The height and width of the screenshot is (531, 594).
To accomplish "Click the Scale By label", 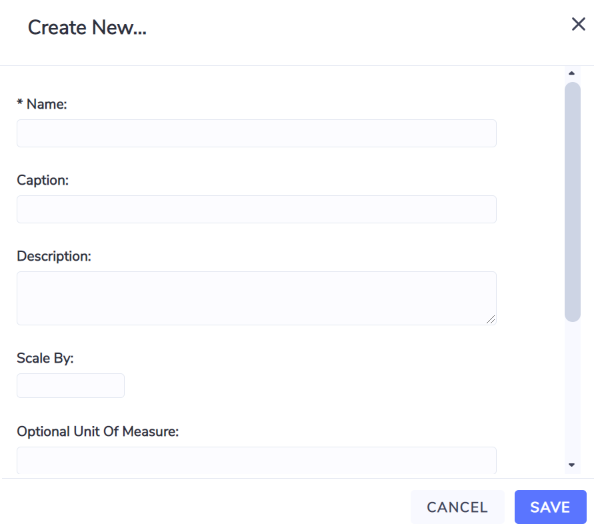I will click(45, 358).
